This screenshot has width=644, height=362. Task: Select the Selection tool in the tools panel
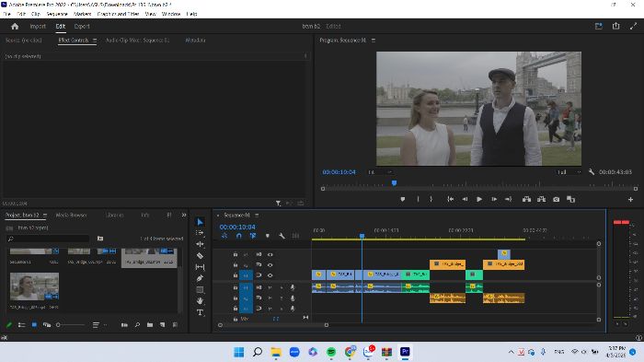click(x=200, y=222)
